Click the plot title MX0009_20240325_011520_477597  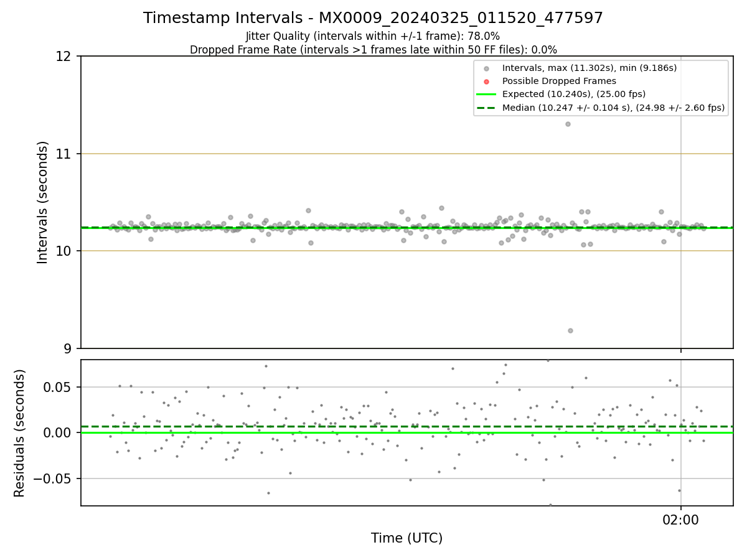coord(373,18)
